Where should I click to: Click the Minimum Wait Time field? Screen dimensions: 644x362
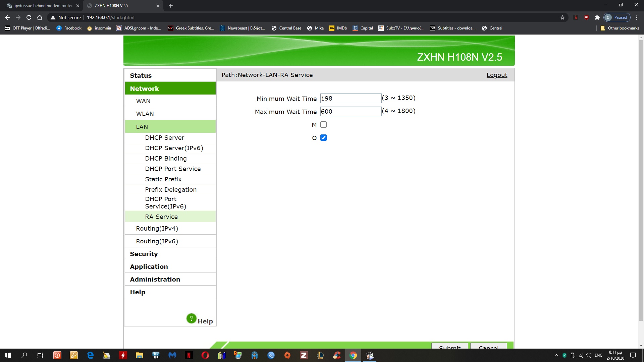tap(350, 99)
